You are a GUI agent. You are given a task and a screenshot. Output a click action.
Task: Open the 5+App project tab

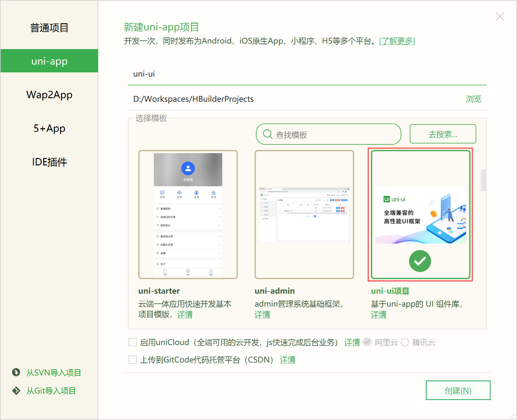tap(49, 128)
